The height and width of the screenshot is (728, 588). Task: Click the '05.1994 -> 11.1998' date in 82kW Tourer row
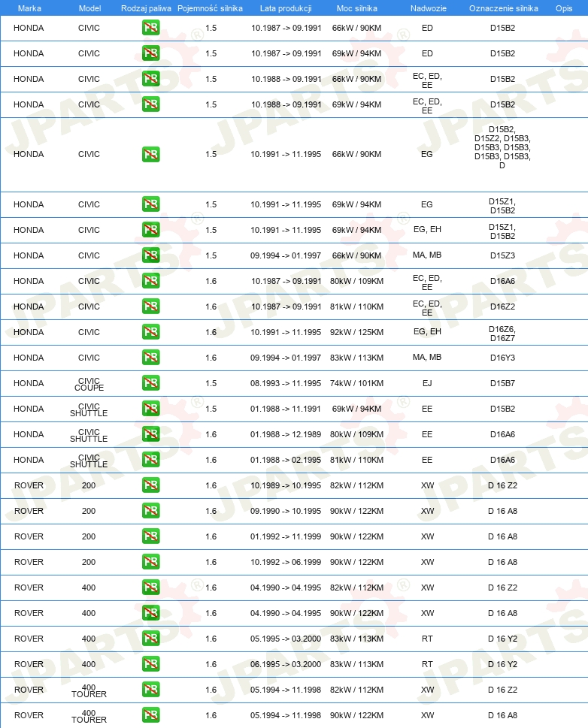[x=286, y=690]
